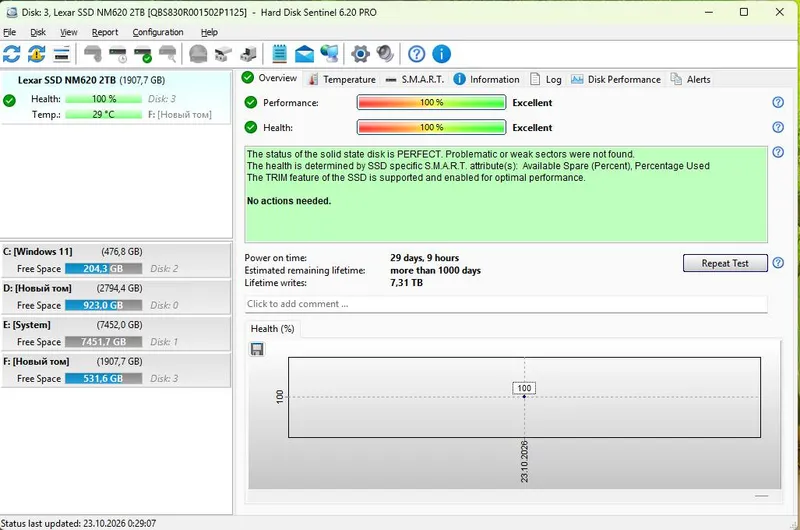The height and width of the screenshot is (530, 800).
Task: Click the 531,6 GB free space bar
Action: [x=104, y=379]
